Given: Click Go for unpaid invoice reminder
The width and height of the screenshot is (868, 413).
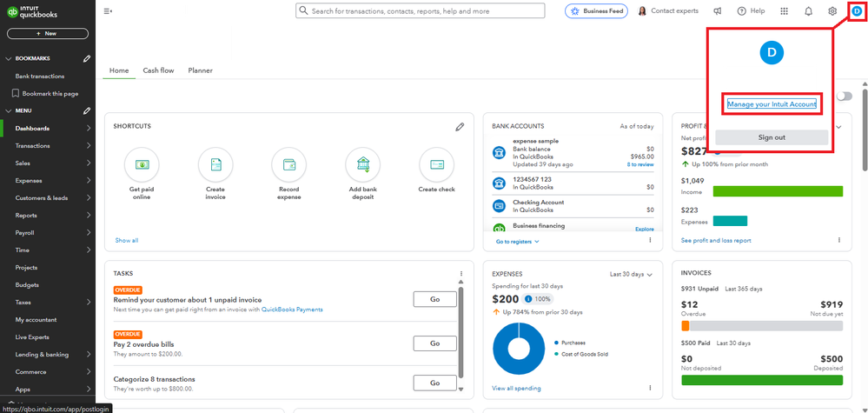Looking at the screenshot, I should coord(435,299).
